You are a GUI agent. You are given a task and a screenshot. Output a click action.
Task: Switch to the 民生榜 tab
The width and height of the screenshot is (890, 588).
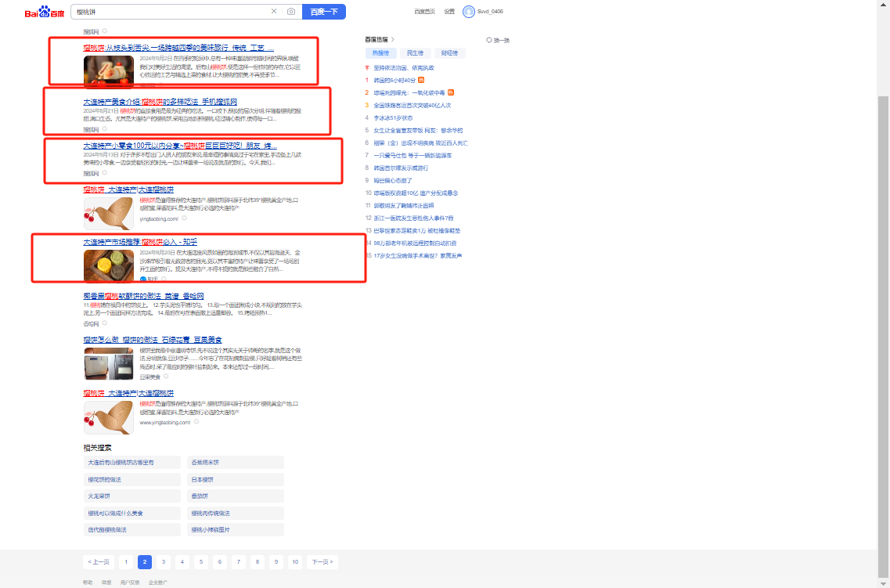(416, 53)
